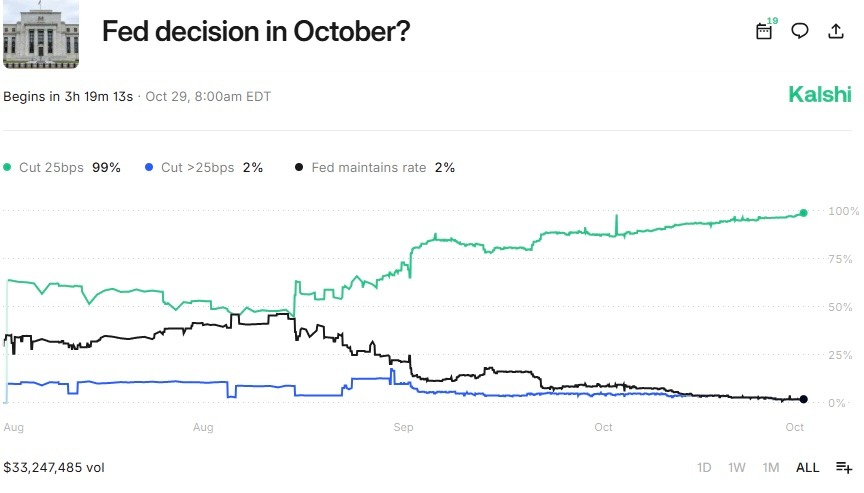Image resolution: width=864 pixels, height=493 pixels.
Task: Click the Federal Reserve building thumbnail
Action: pyautogui.click(x=41, y=35)
